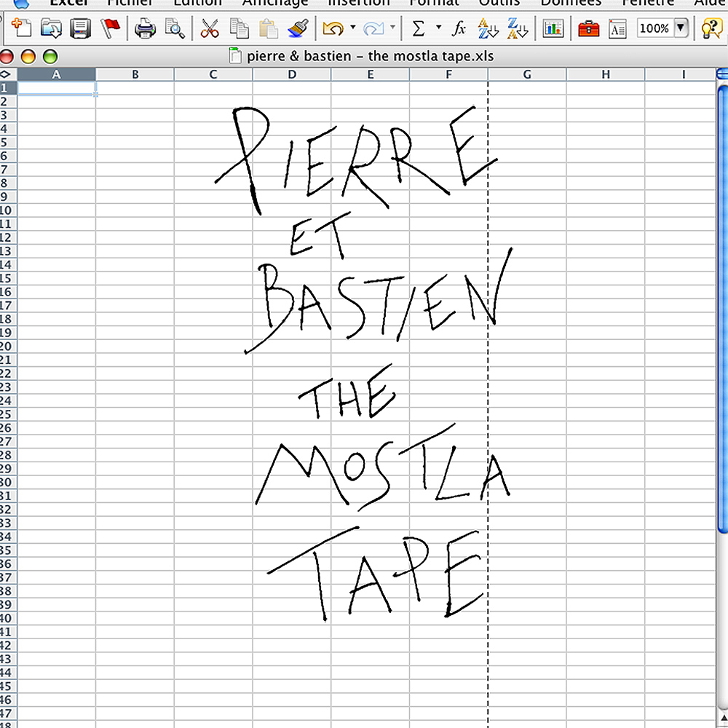Viewport: 728px width, 728px height.
Task: Expand the AutoSum functions dropdown arrow
Action: tap(438, 28)
